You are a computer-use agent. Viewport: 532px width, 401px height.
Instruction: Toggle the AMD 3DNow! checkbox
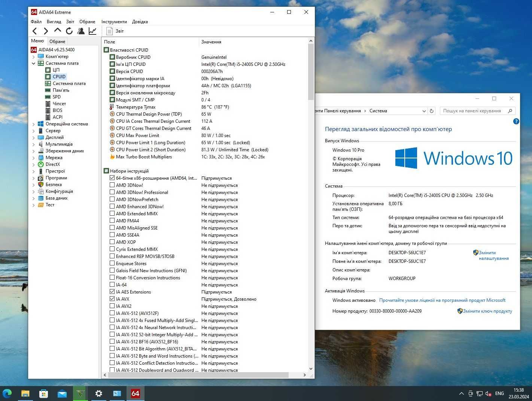pyautogui.click(x=112, y=185)
